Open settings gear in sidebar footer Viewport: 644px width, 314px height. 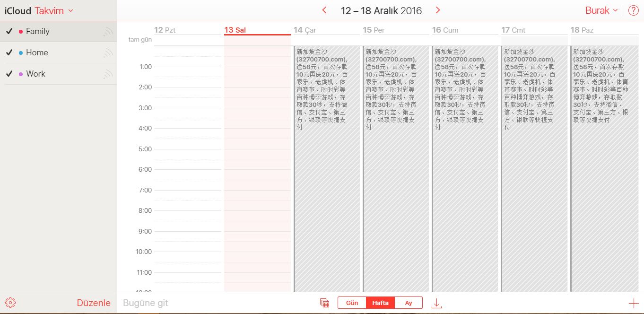coord(10,303)
